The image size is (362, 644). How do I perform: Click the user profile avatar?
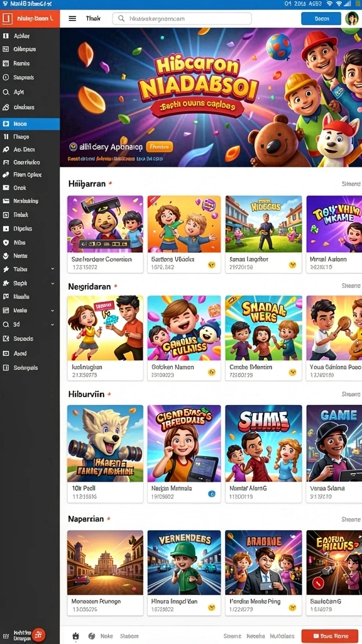coord(352,18)
